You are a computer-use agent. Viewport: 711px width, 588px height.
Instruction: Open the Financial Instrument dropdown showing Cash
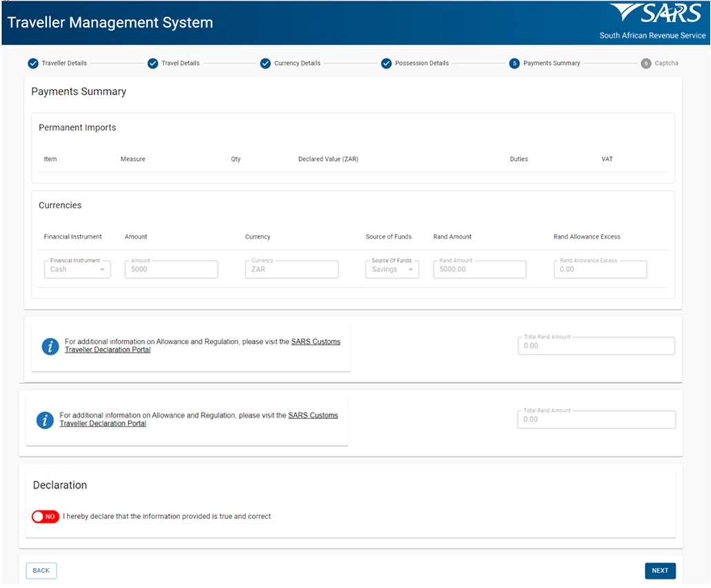77,270
